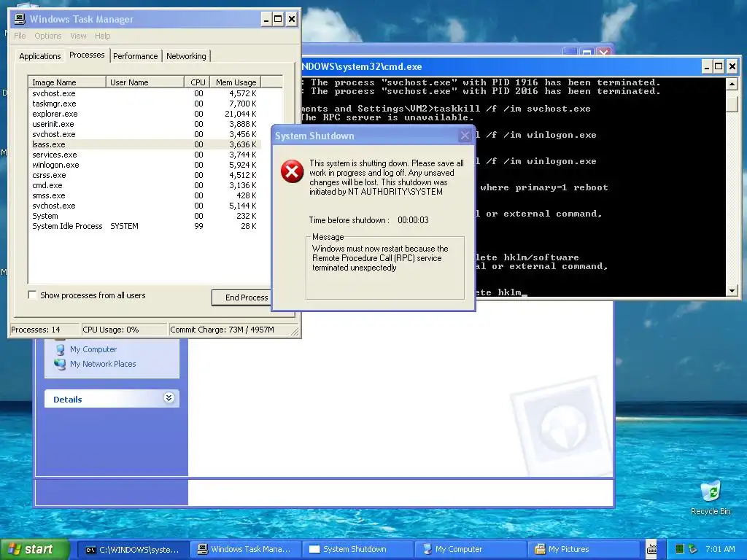This screenshot has height=560, width=747.
Task: Click the My Network Places icon in sidebar
Action: (60, 364)
